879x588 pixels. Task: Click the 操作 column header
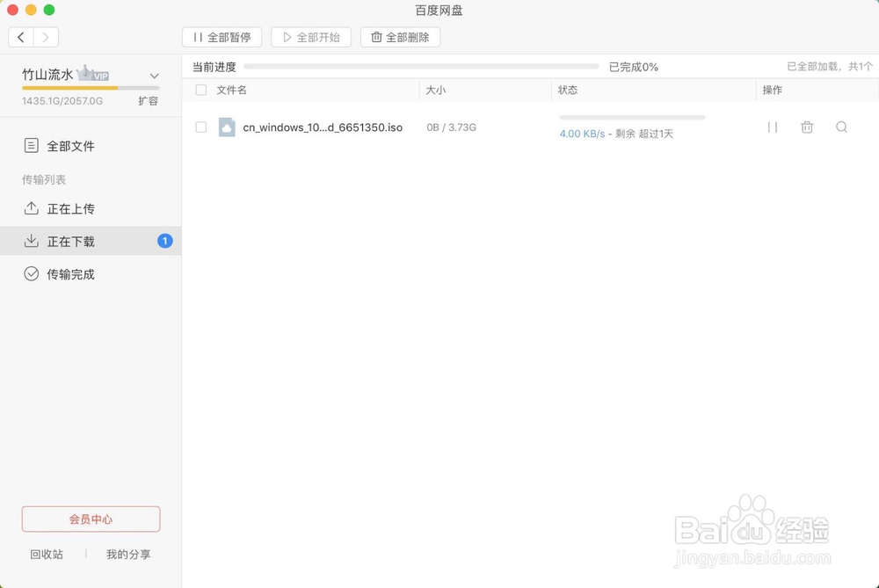pyautogui.click(x=772, y=90)
